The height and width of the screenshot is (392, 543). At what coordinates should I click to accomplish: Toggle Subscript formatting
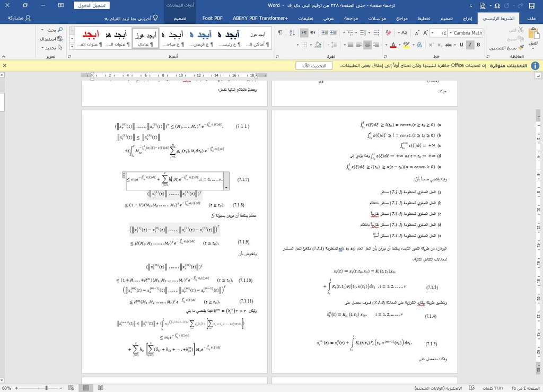point(440,45)
